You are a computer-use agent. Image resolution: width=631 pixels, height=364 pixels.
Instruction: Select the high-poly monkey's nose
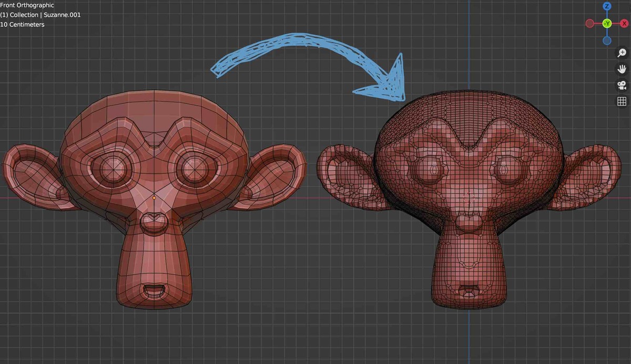point(468,221)
